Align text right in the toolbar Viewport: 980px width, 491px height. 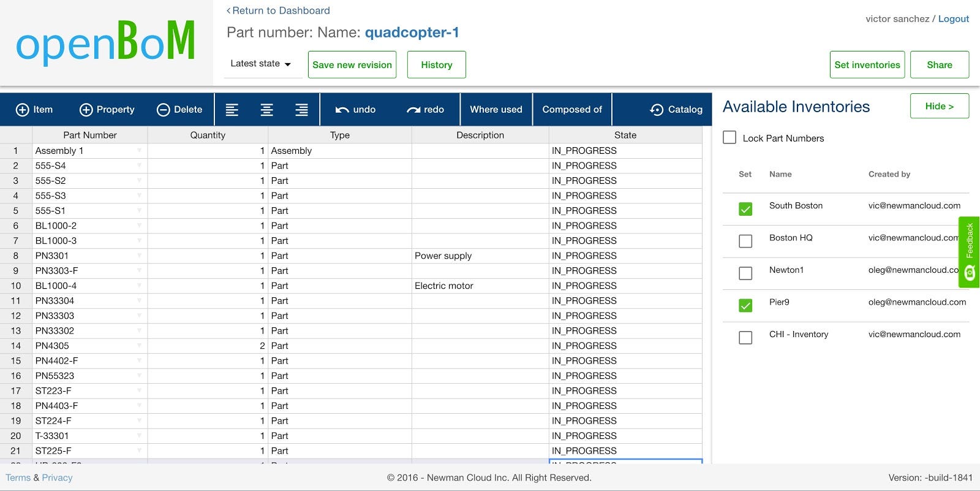coord(301,110)
